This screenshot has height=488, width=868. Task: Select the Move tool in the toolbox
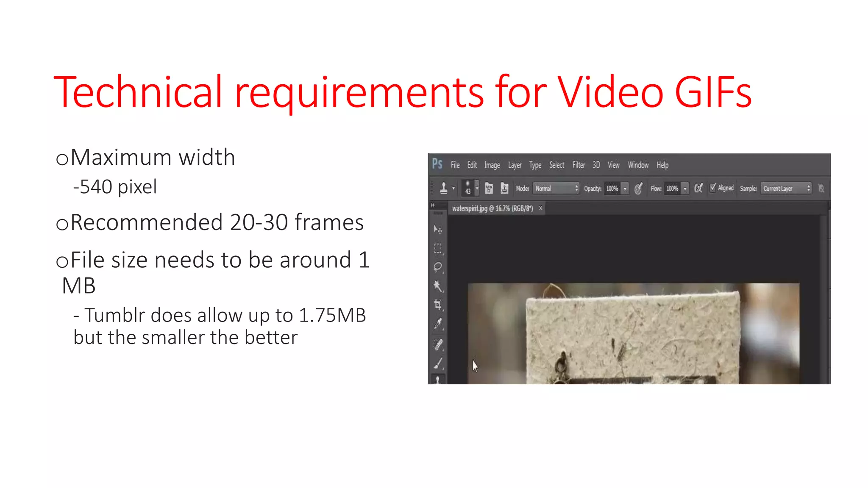coord(438,229)
